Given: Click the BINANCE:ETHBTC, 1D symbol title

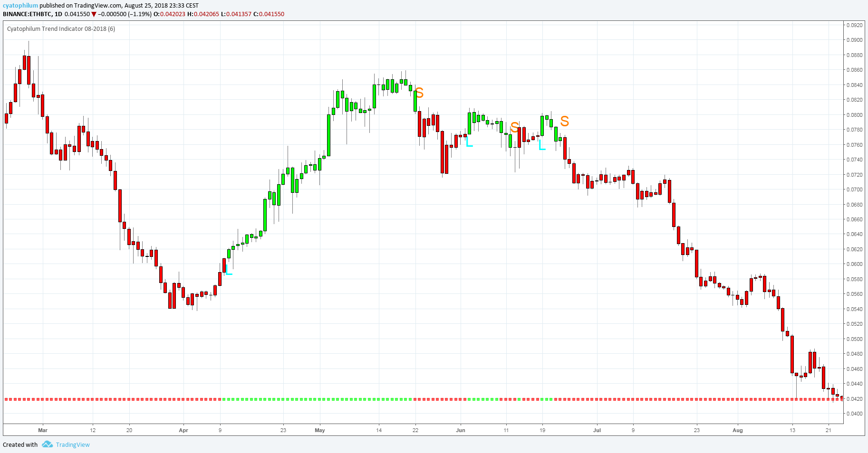Looking at the screenshot, I should click(32, 14).
